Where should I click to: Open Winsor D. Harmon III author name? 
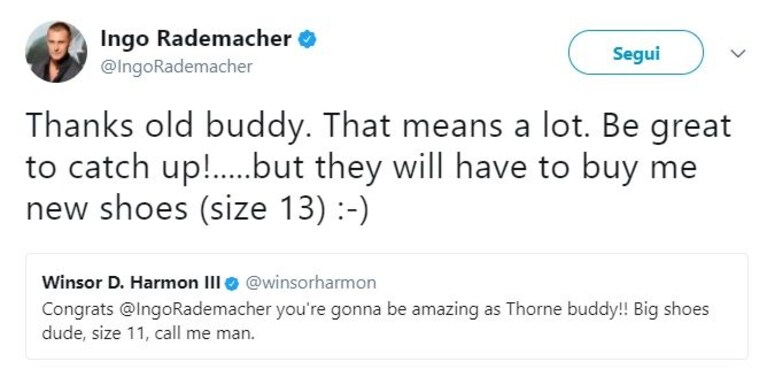coord(132,282)
